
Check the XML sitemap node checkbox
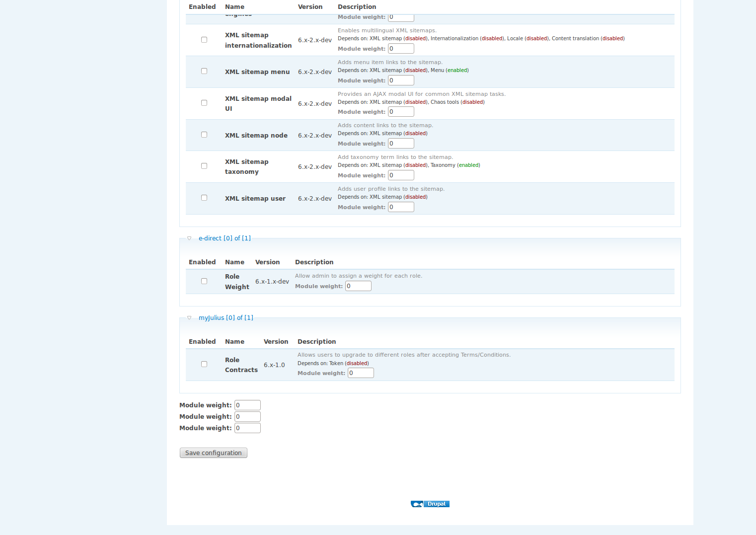204,134
